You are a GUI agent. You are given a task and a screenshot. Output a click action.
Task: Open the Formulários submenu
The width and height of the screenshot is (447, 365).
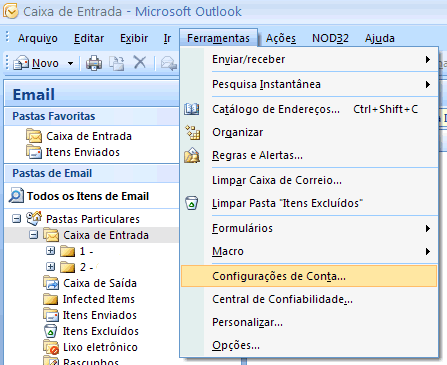pos(309,228)
